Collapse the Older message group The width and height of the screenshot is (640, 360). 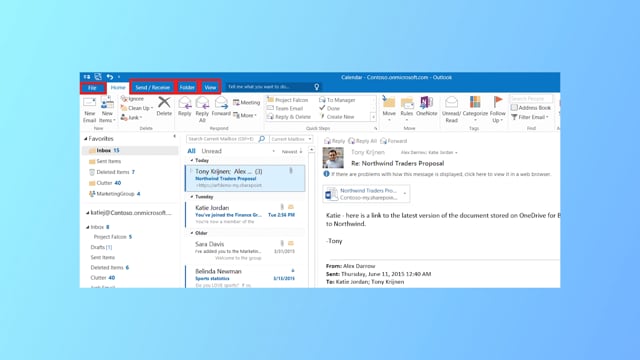(192, 233)
